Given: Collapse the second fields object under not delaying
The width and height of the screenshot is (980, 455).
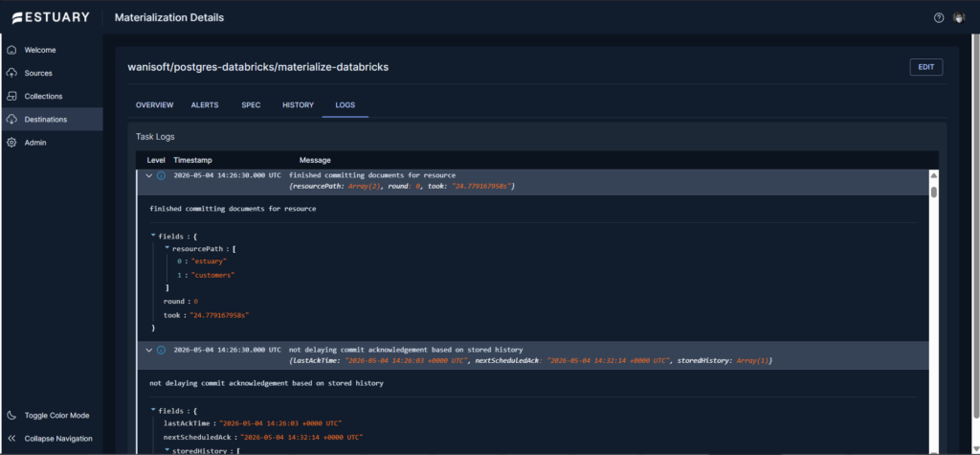Looking at the screenshot, I should tap(153, 410).
